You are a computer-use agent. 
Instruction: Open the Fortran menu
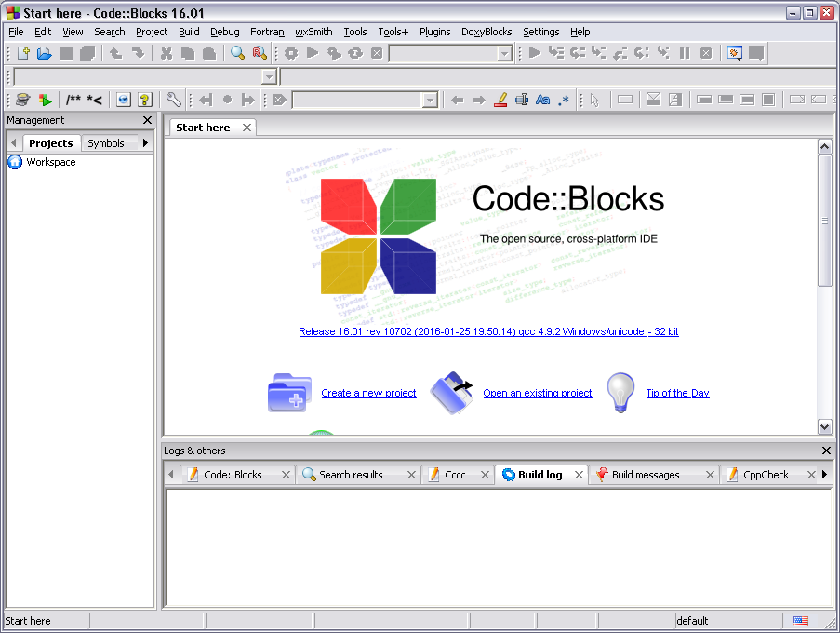pos(267,32)
